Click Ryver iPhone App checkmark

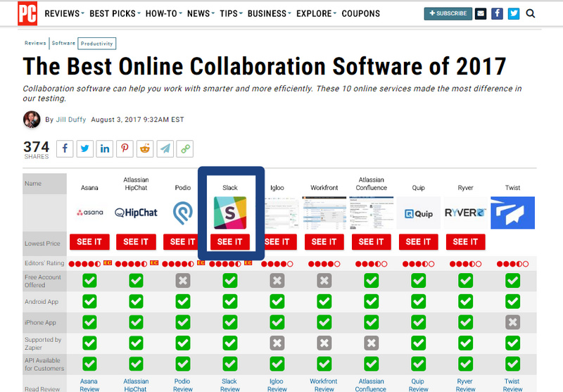coord(465,322)
